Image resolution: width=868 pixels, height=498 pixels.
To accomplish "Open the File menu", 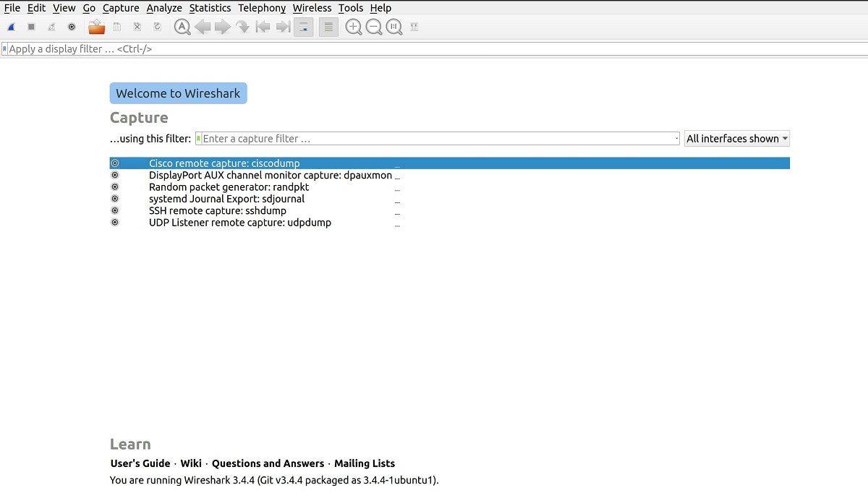I will click(x=12, y=8).
